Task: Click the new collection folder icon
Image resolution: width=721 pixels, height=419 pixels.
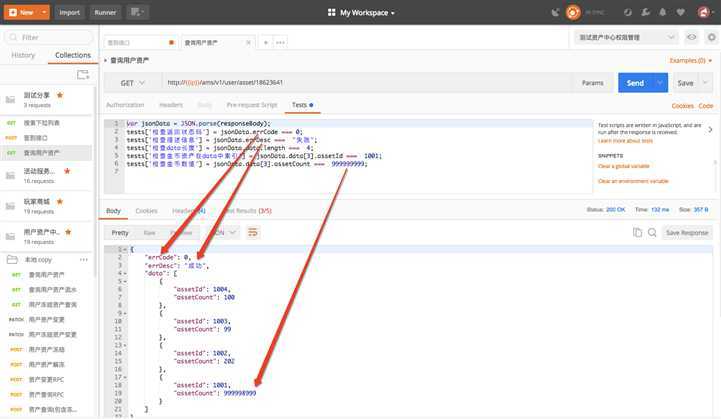Action: (83, 75)
